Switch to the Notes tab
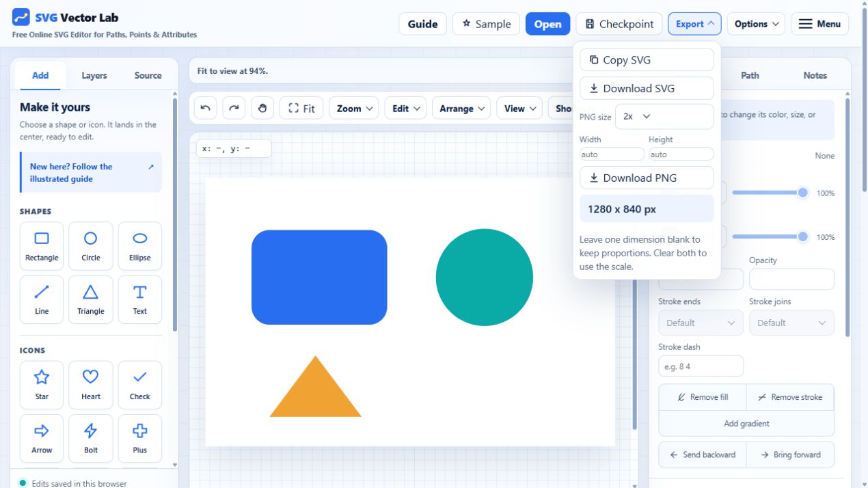The image size is (868, 488). [815, 75]
